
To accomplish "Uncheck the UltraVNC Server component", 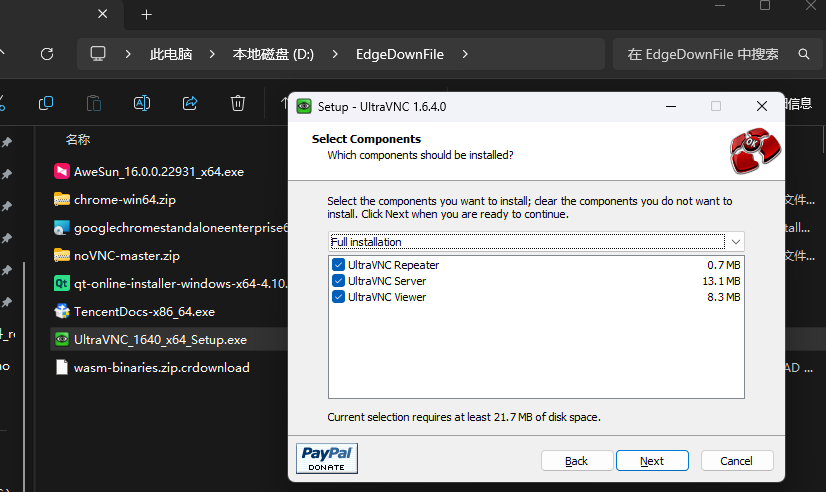I will click(338, 281).
